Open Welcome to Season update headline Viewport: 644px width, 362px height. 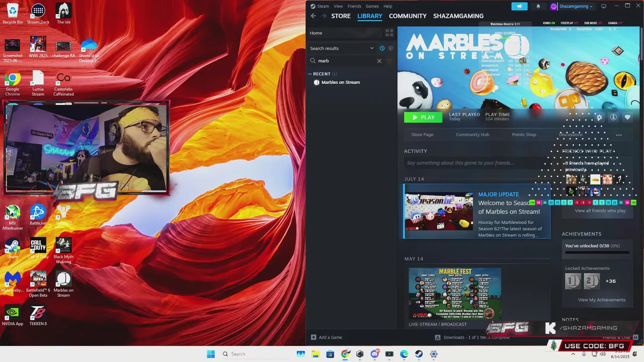509,207
